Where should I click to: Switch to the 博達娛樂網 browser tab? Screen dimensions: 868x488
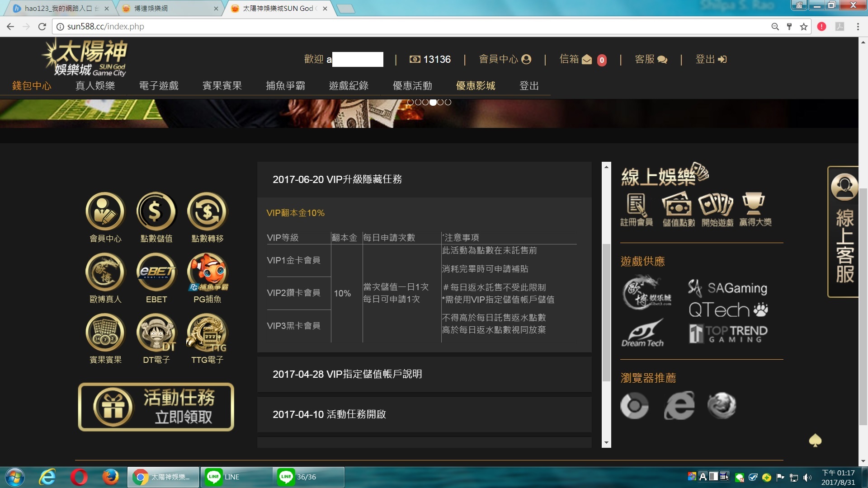163,8
